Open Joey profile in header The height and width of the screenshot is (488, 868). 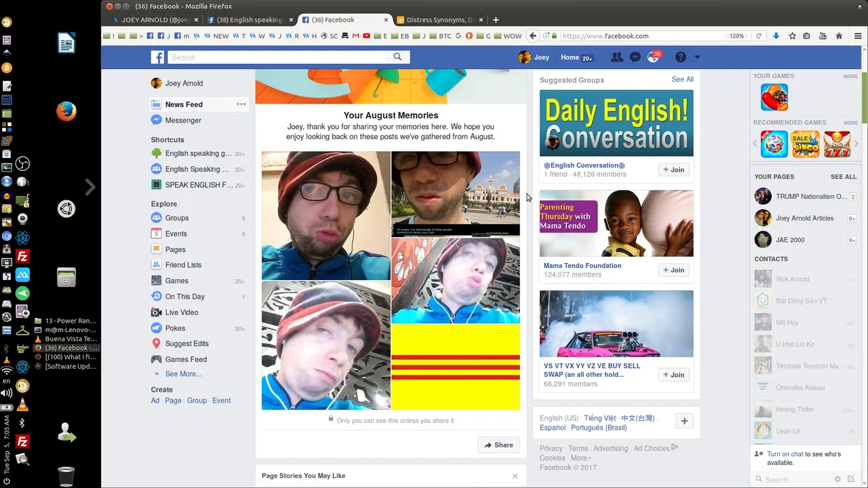point(534,58)
